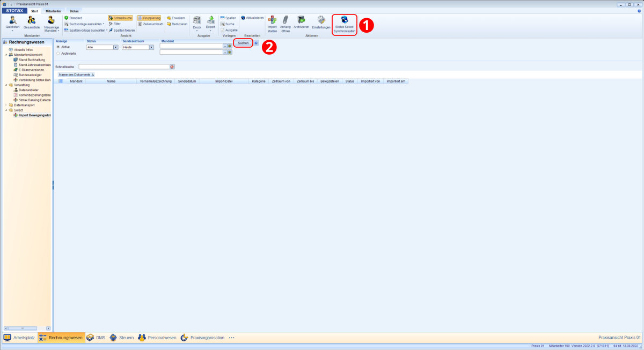Collapse the Verwaltung tree node

point(6,85)
